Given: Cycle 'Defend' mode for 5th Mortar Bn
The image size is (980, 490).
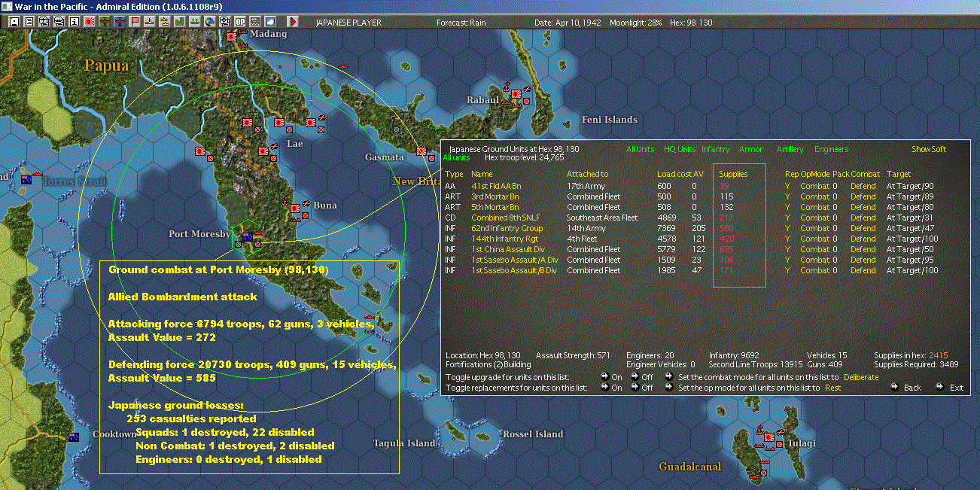Looking at the screenshot, I should click(x=863, y=207).
